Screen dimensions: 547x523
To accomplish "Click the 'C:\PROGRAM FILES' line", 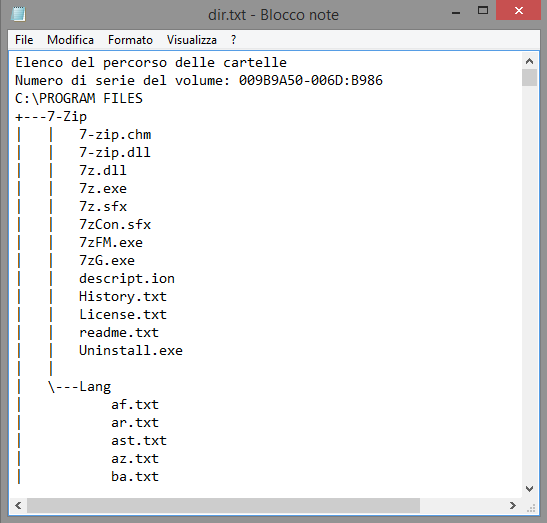I will coord(79,98).
